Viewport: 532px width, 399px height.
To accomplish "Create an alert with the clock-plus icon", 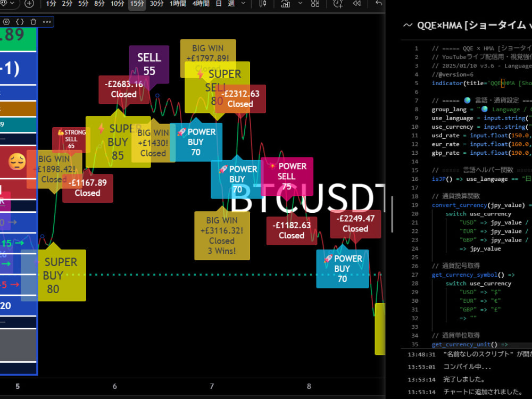I will 338,4.
